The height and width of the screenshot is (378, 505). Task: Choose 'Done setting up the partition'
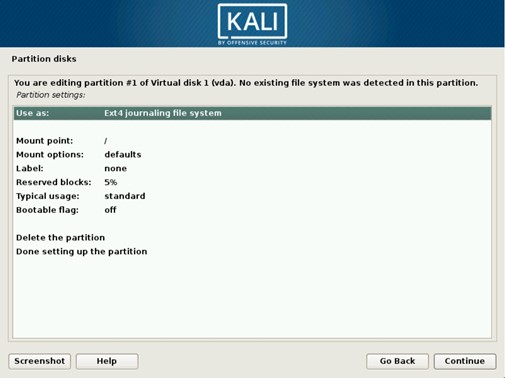coord(252,251)
